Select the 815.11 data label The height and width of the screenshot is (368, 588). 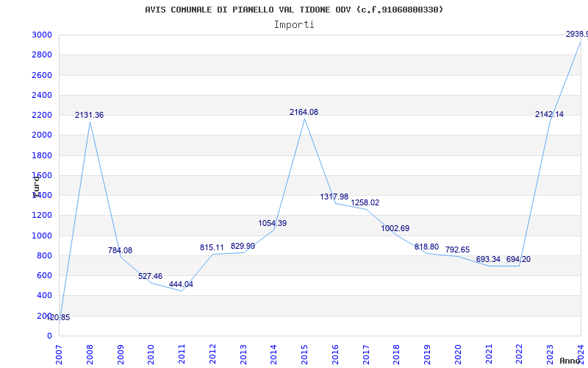(212, 248)
